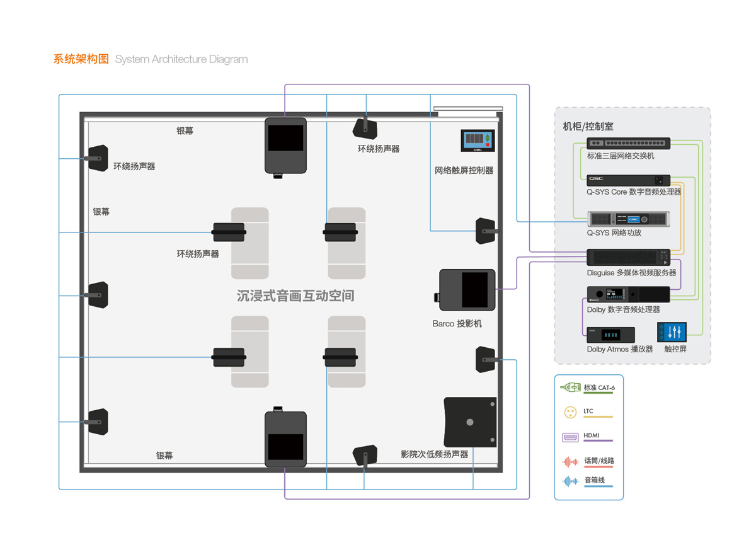Click the Dolby Atmos 播放器 label
The width and height of the screenshot is (756, 557).
coord(620,349)
